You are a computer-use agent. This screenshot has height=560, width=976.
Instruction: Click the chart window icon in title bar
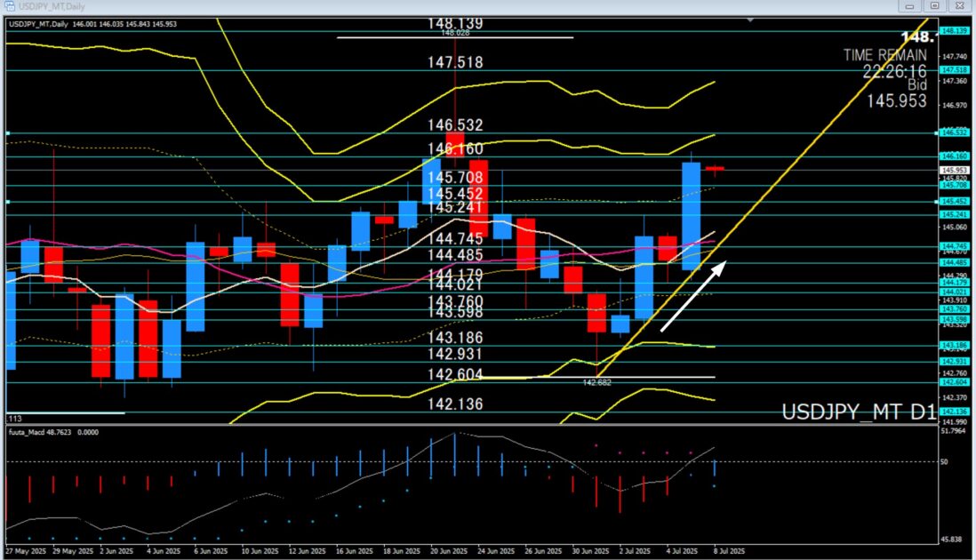(9, 5)
